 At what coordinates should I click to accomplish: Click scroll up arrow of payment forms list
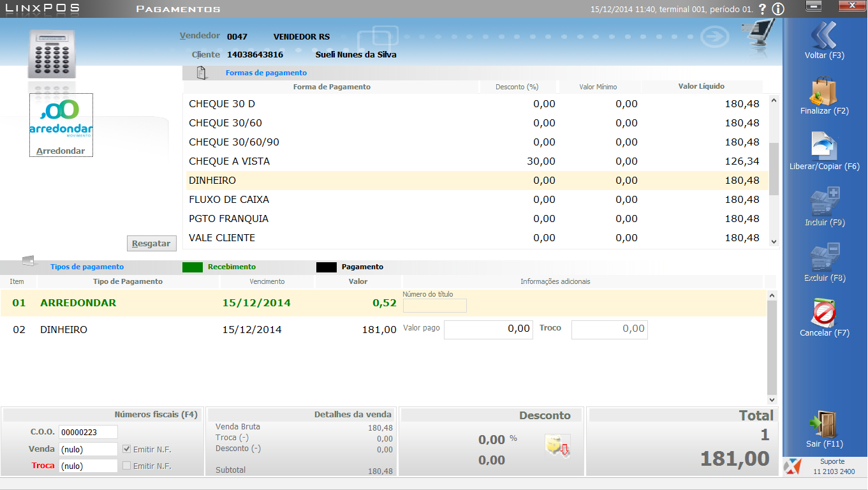click(x=774, y=100)
